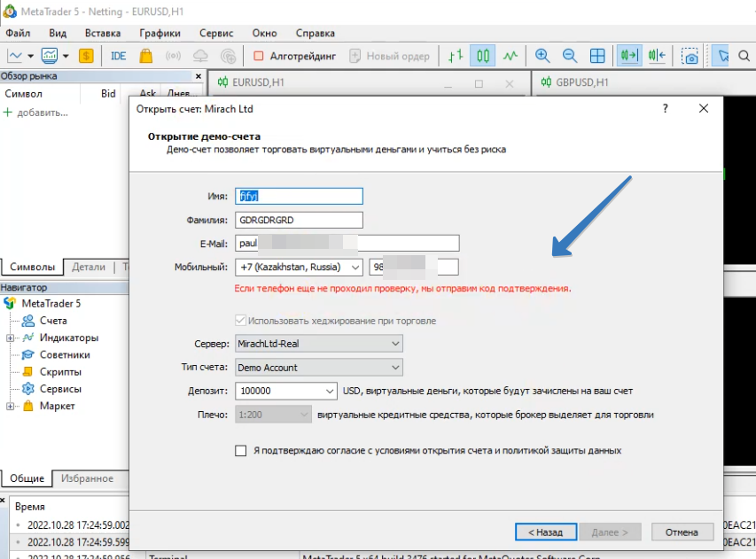Screen dimensions: 756x559
Task: Click the Новый ордер button
Action: click(389, 56)
